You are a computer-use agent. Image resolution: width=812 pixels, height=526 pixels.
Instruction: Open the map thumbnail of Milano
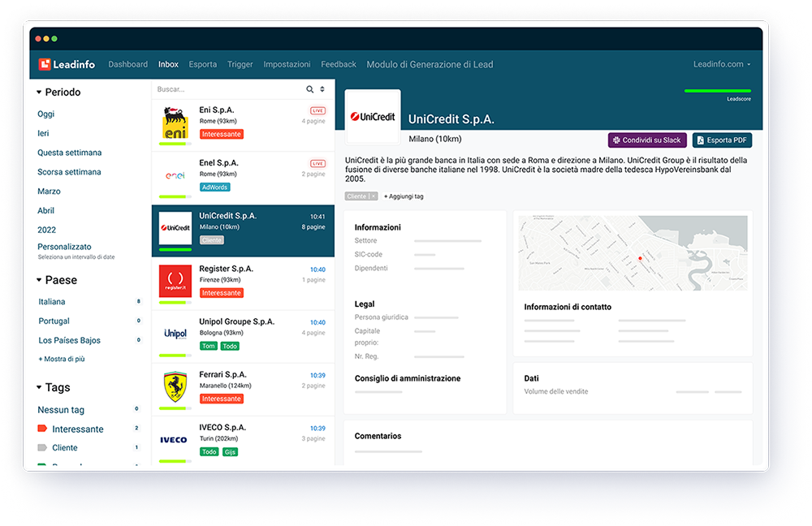(x=633, y=252)
